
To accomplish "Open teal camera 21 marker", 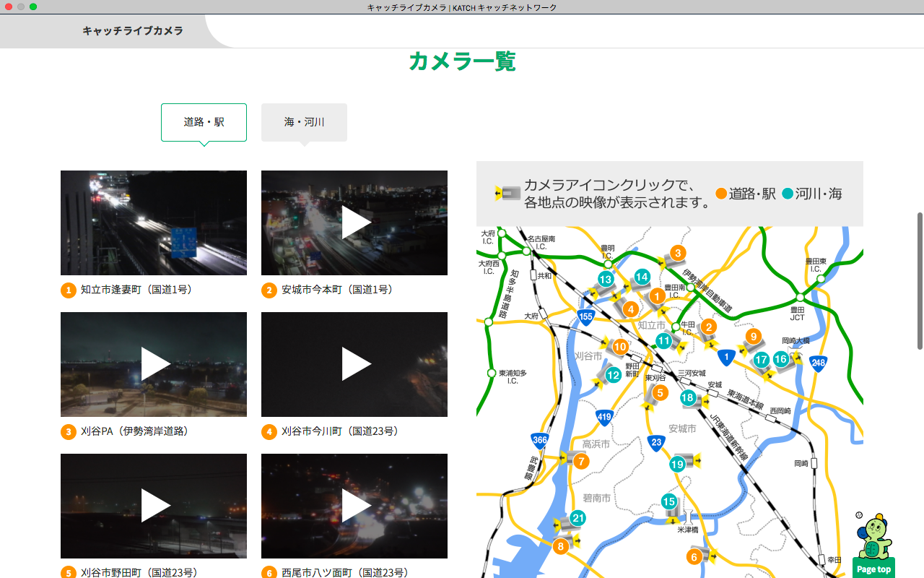I will coord(577,518).
